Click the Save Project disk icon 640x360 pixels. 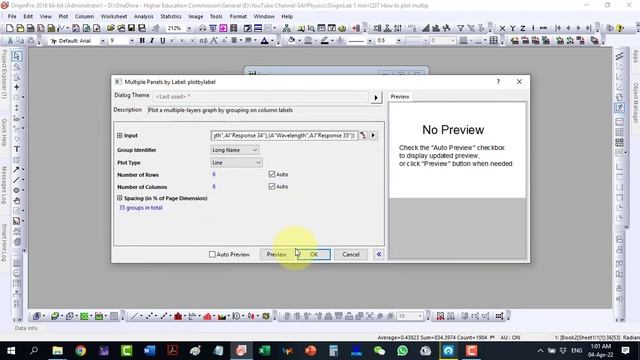coord(131,28)
